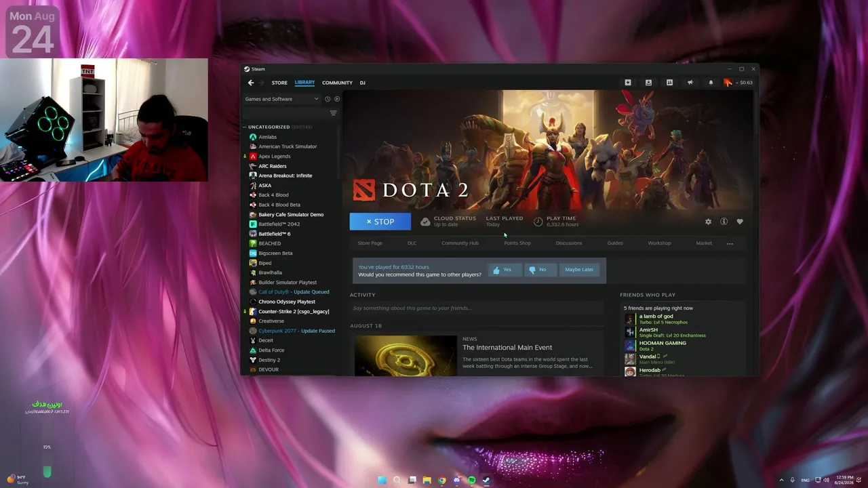Viewport: 868px width, 488px height.
Task: Open the Dota 2 DLC link
Action: click(x=412, y=243)
